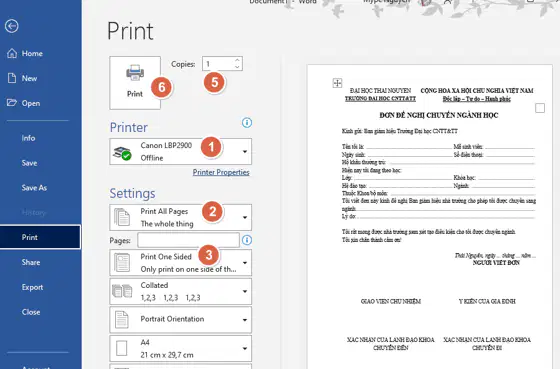Screen dimensions: 560x369
Task: Click the Settings section heading
Action: pyautogui.click(x=132, y=193)
